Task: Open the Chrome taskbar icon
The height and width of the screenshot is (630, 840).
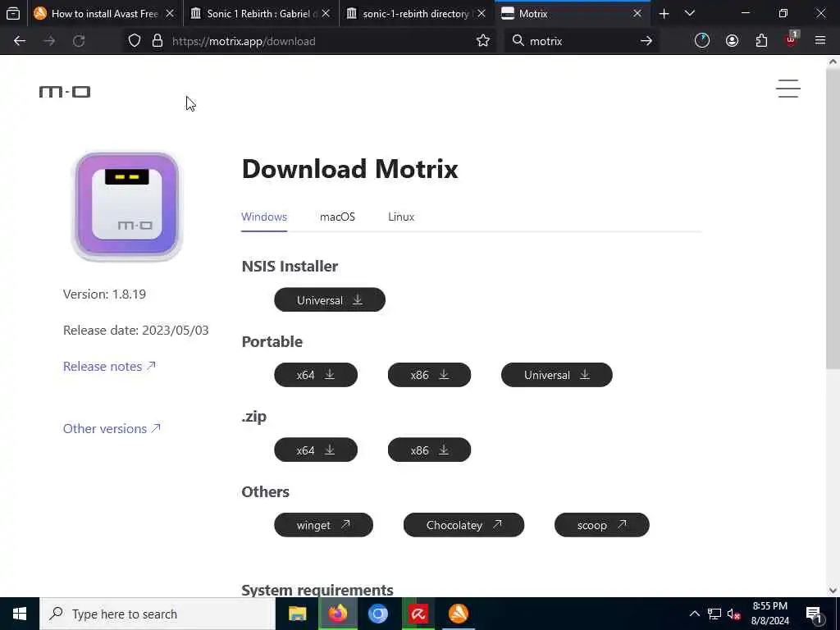Action: click(377, 614)
